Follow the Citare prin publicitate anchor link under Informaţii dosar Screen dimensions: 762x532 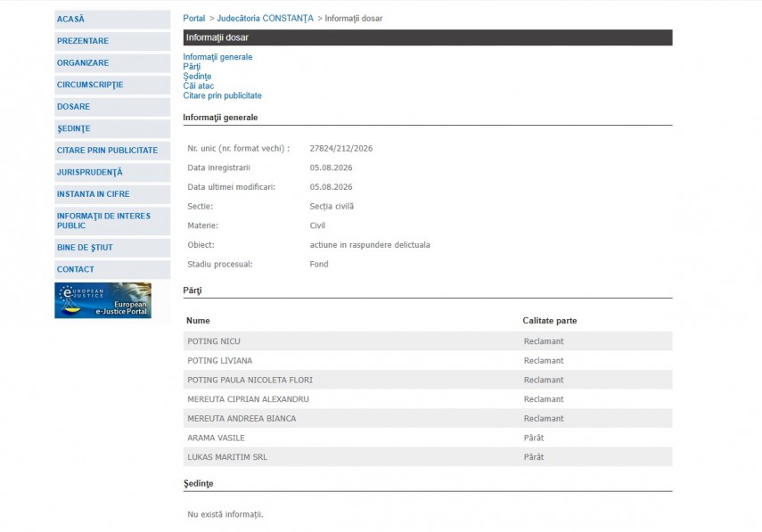[222, 95]
